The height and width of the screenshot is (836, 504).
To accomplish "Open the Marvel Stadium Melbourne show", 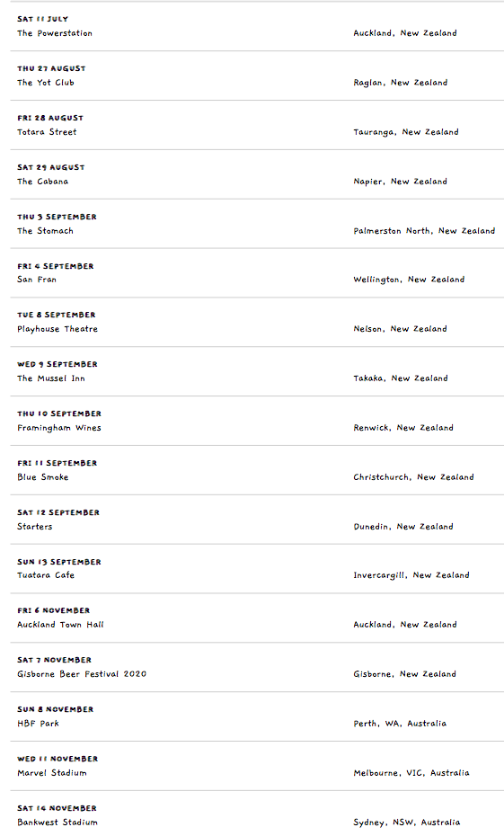I will 52,773.
